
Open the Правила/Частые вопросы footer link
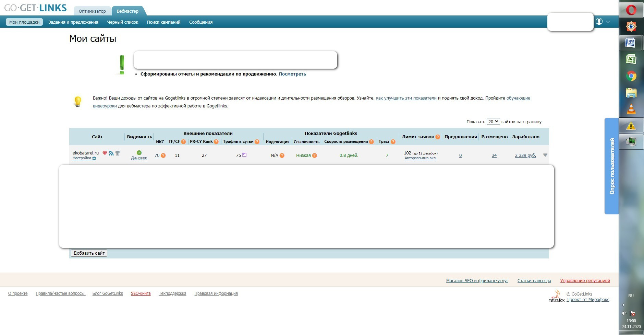pos(60,293)
